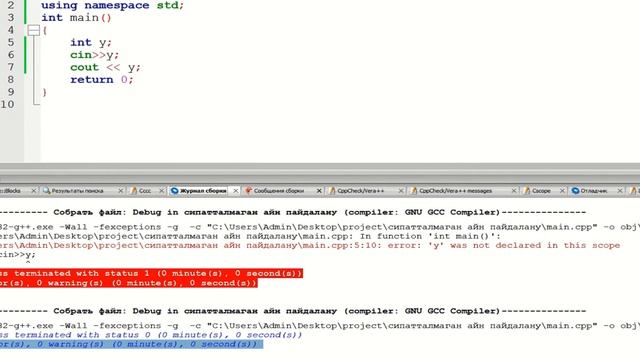Click the second 'Собрать файл: Debug' header line
This screenshot has height=360, width=640.
click(293, 311)
